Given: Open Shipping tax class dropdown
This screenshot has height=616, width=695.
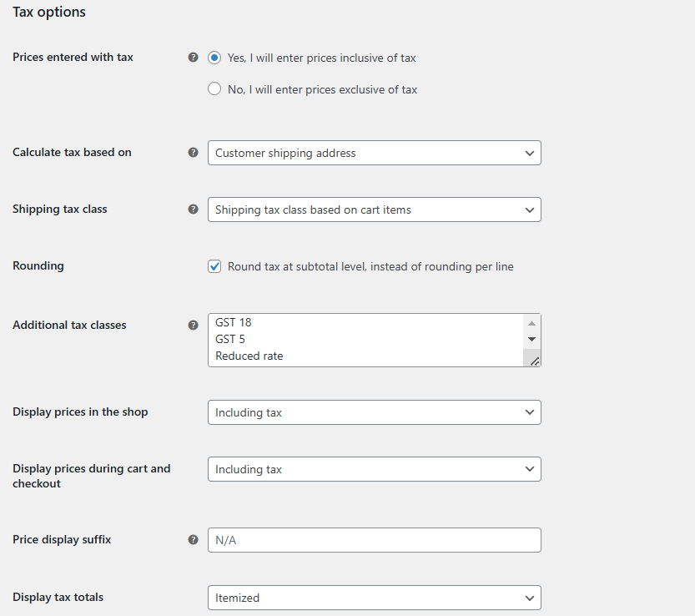Looking at the screenshot, I should click(x=375, y=210).
